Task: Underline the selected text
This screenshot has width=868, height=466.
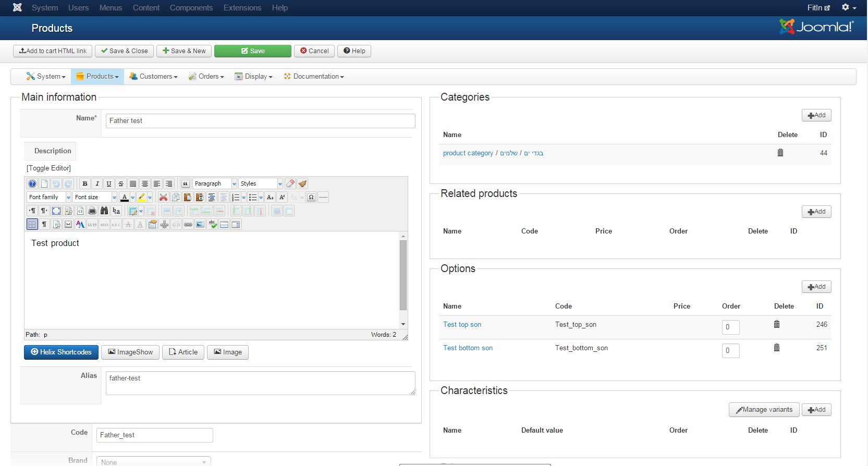Action: click(109, 183)
